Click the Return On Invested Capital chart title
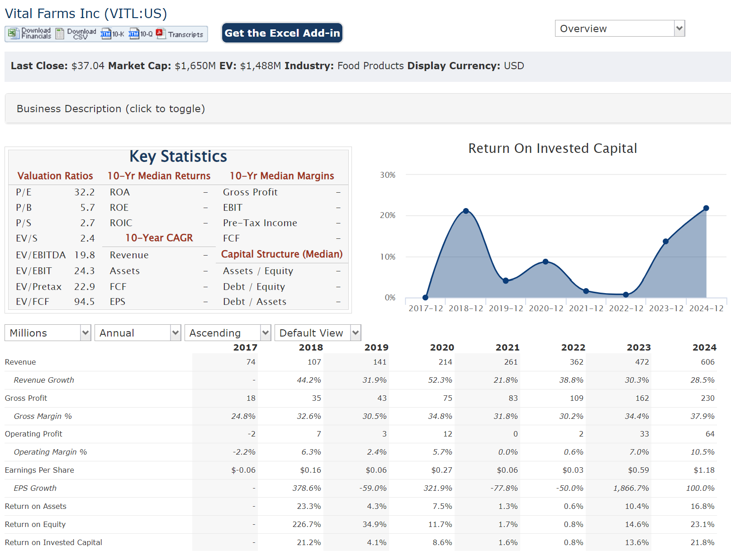731x560 pixels. [x=552, y=148]
